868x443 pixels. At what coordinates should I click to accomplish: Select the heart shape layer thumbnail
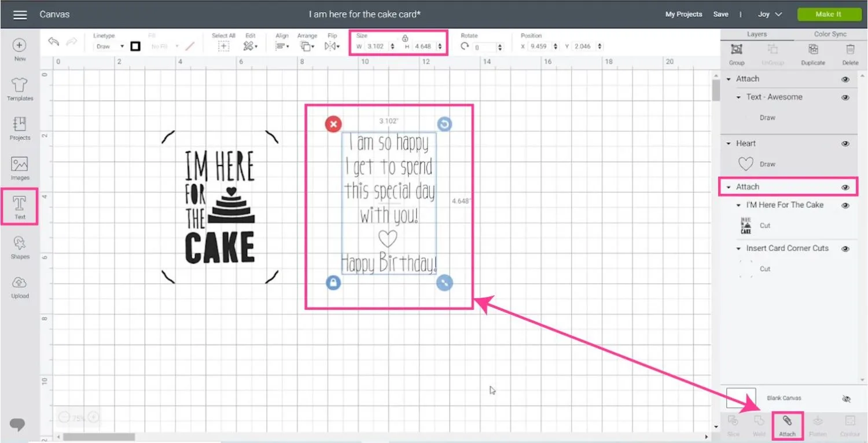click(746, 164)
